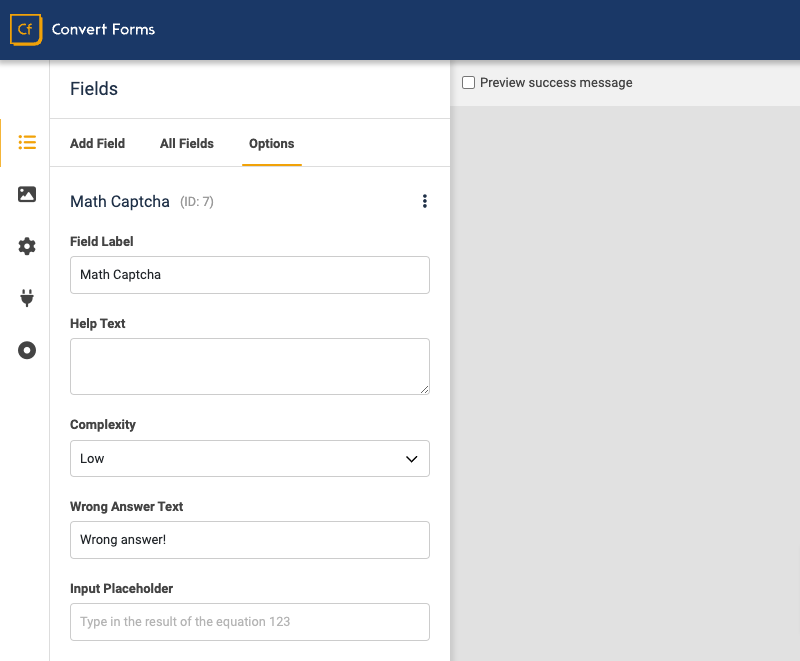
Task: Click the Fields panel heading
Action: 94,89
